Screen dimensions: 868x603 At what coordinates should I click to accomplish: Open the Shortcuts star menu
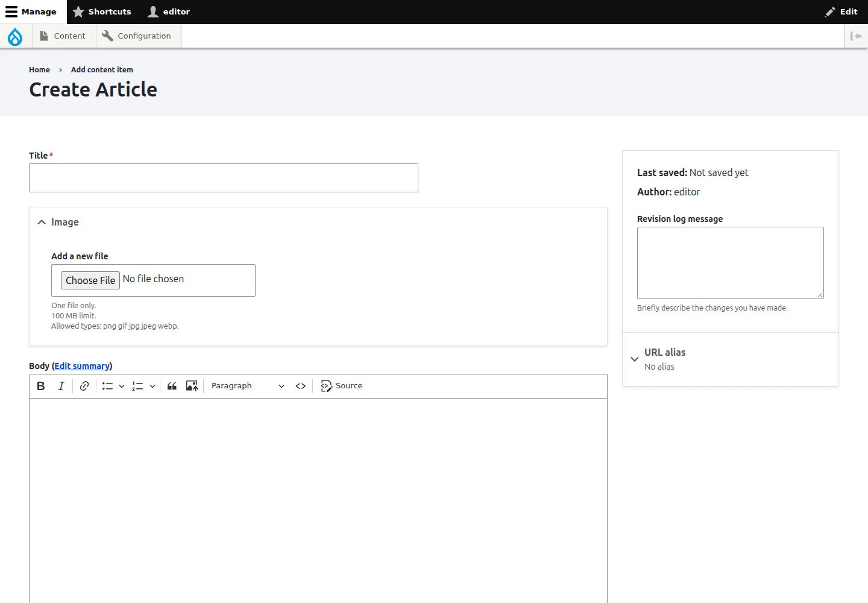(102, 11)
